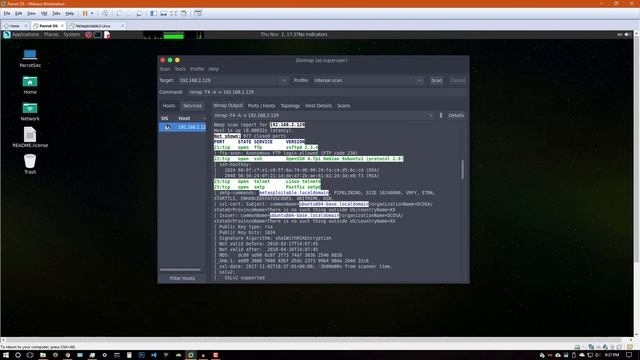The height and width of the screenshot is (360, 640).
Task: Click the document launcher icon in Parrot panel
Action: pos(107,35)
